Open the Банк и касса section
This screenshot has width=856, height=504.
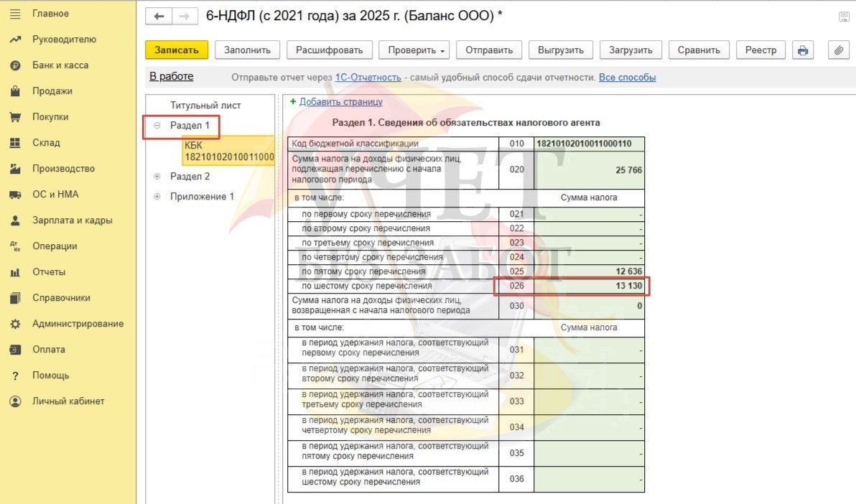60,65
